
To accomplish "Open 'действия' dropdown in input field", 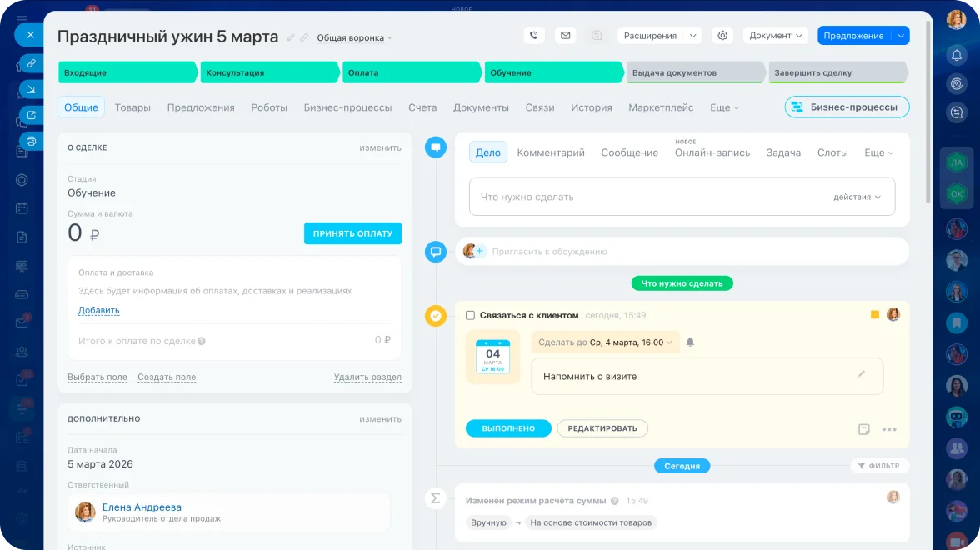I will click(x=857, y=197).
